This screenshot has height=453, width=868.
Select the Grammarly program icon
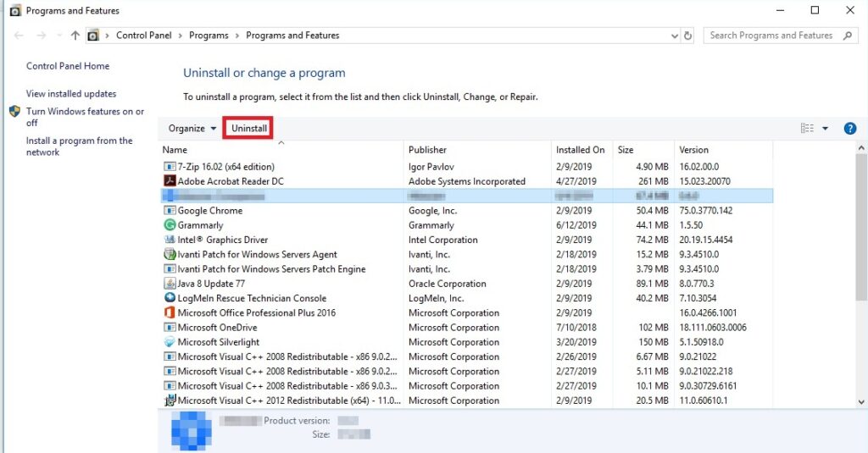click(170, 225)
